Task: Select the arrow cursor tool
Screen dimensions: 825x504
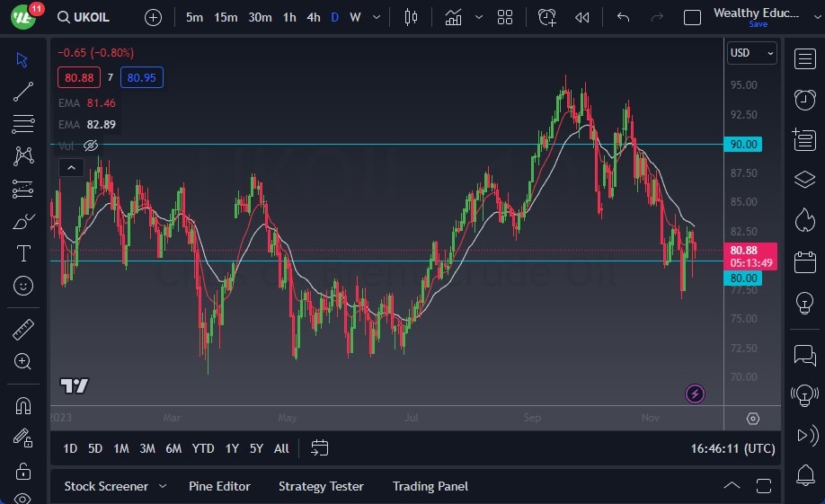Action: [x=22, y=59]
